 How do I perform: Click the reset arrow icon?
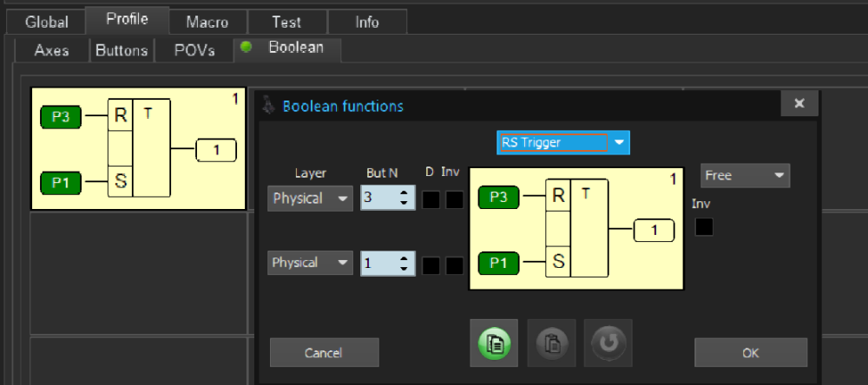coord(608,343)
